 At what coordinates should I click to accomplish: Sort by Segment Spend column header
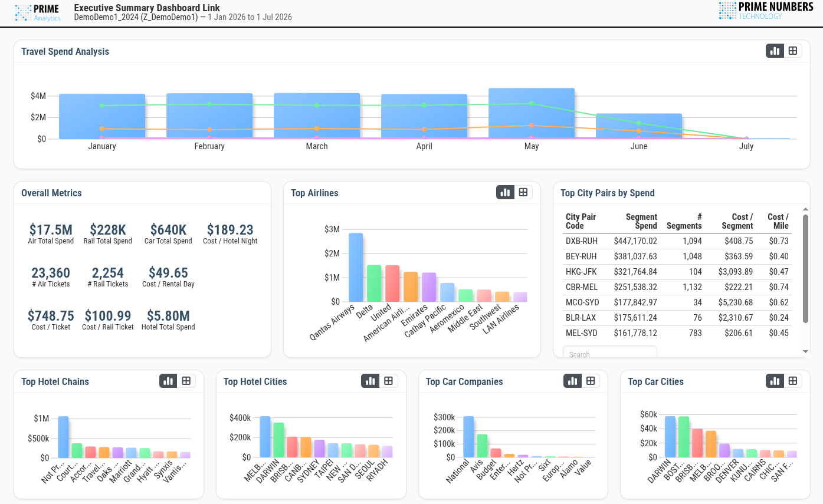tap(641, 221)
